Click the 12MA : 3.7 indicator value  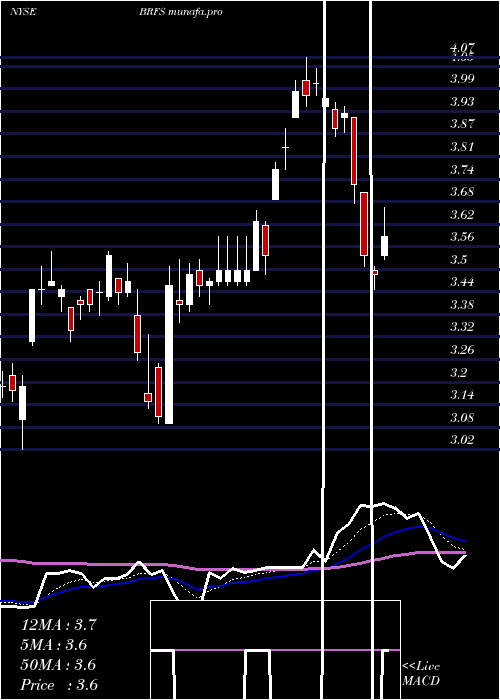click(58, 625)
